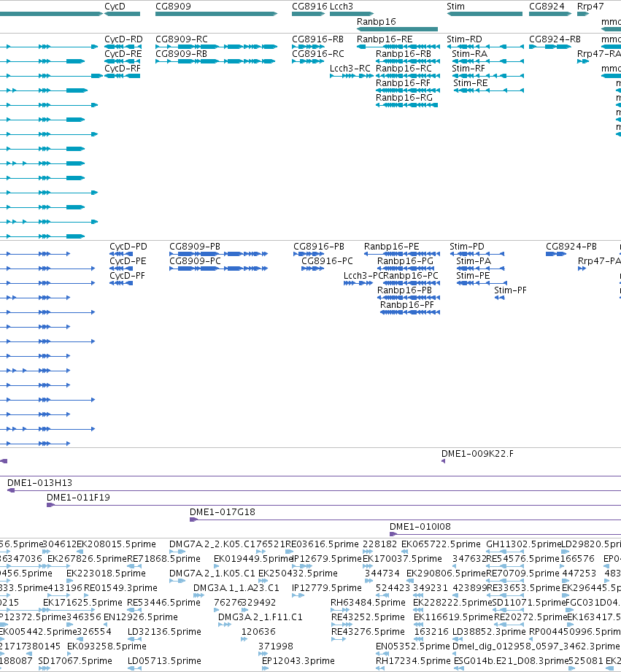
Task: Click the CG8909-PC protein glyph
Action: [219, 269]
